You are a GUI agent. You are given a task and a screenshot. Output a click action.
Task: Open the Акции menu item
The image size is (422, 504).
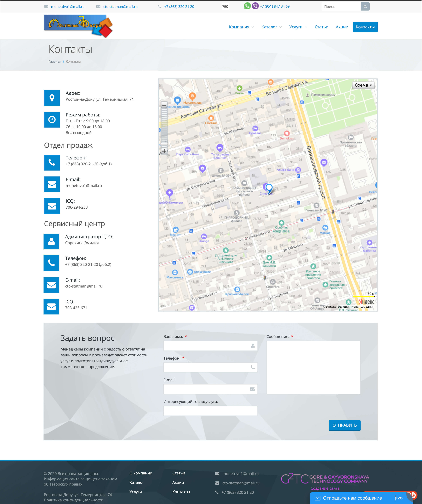click(342, 27)
